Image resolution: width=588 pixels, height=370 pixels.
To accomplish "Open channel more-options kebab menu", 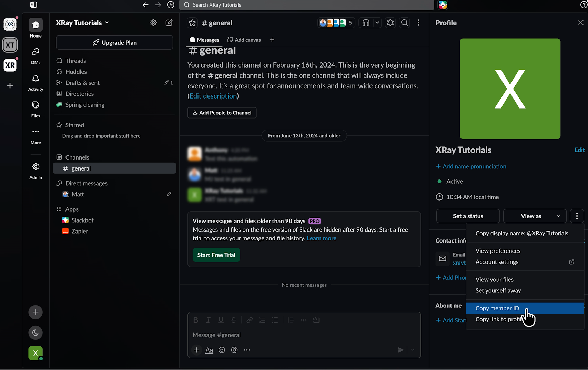I will [x=419, y=23].
